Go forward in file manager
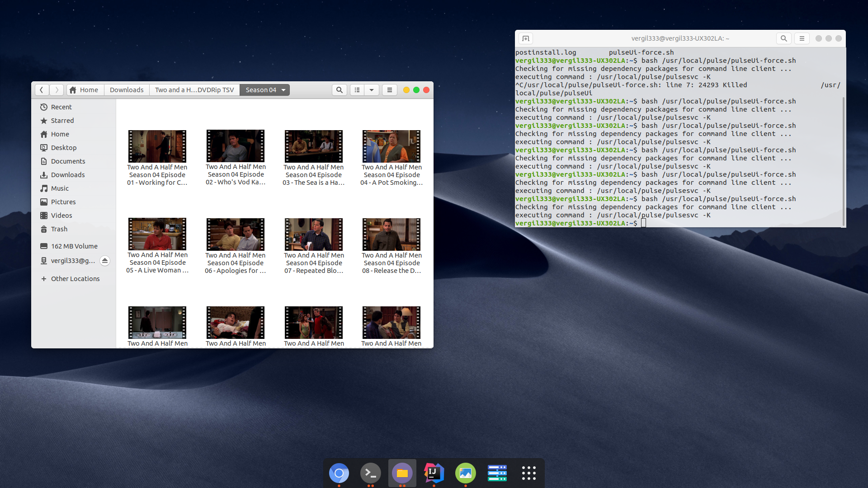 57,90
